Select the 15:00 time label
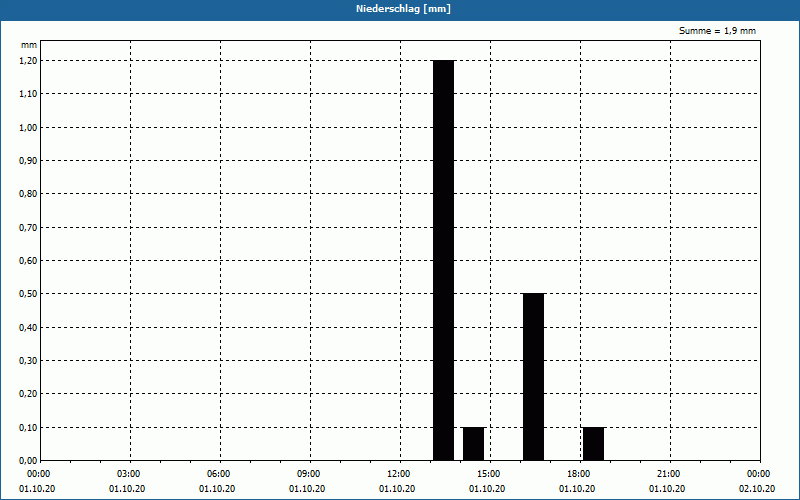The height and width of the screenshot is (500, 800). point(489,474)
